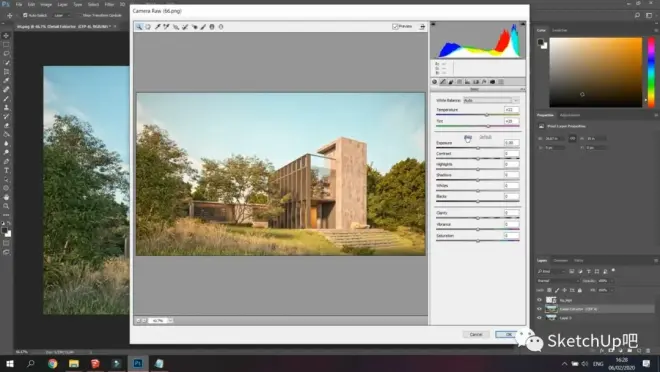Open the Basic panel tab icon

[x=435, y=82]
